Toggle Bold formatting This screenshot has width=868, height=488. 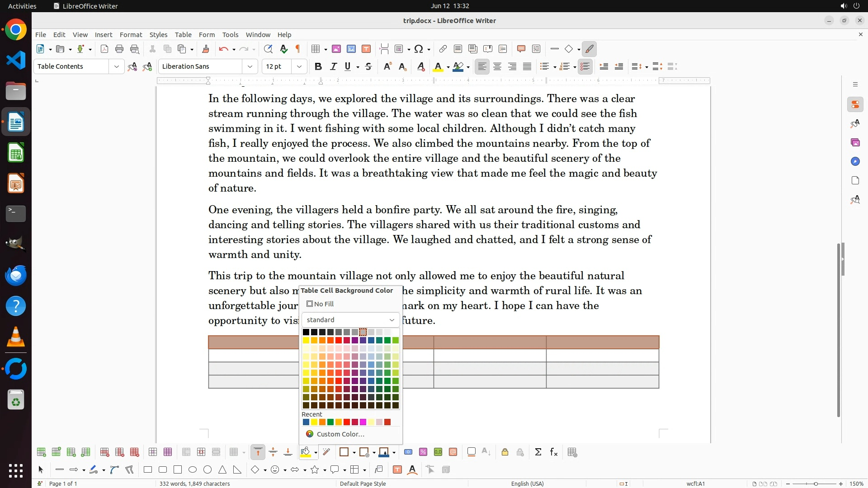[318, 67]
